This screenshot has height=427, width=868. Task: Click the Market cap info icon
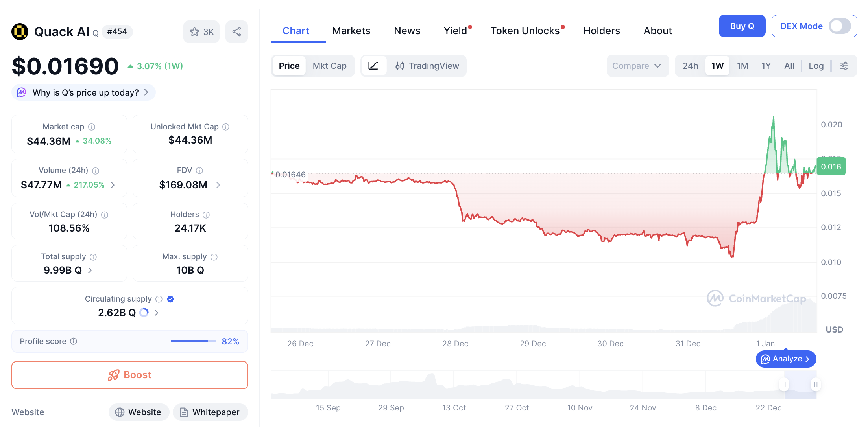tap(92, 127)
